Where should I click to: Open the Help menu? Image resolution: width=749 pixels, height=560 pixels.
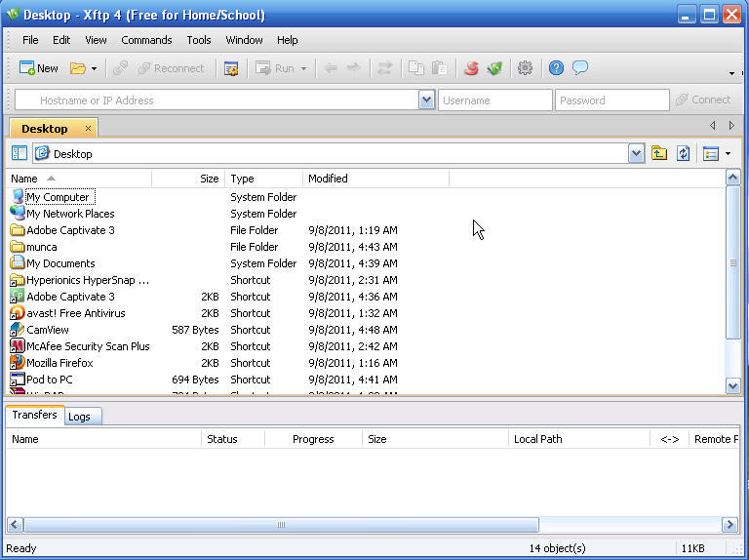point(288,40)
